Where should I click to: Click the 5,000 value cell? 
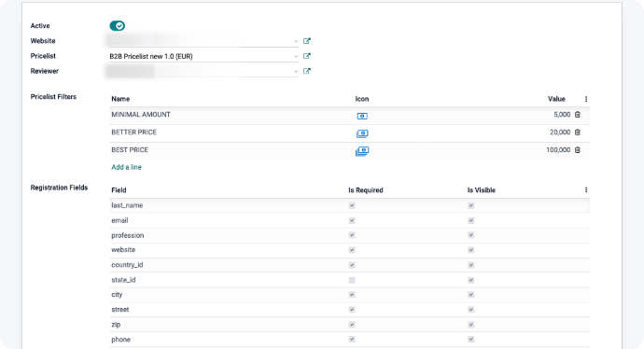(562, 115)
